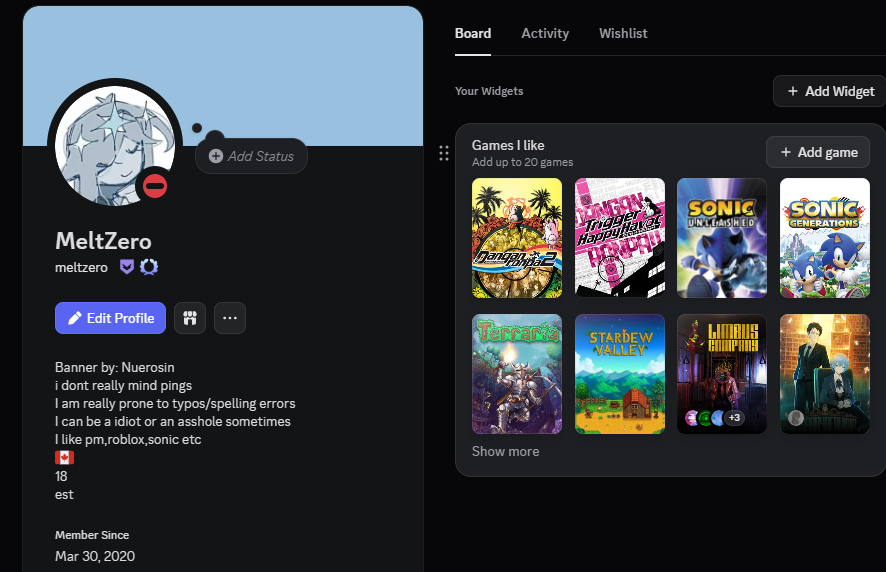This screenshot has width=886, height=572.
Task: Switch to the Wishlist tab
Action: [623, 33]
